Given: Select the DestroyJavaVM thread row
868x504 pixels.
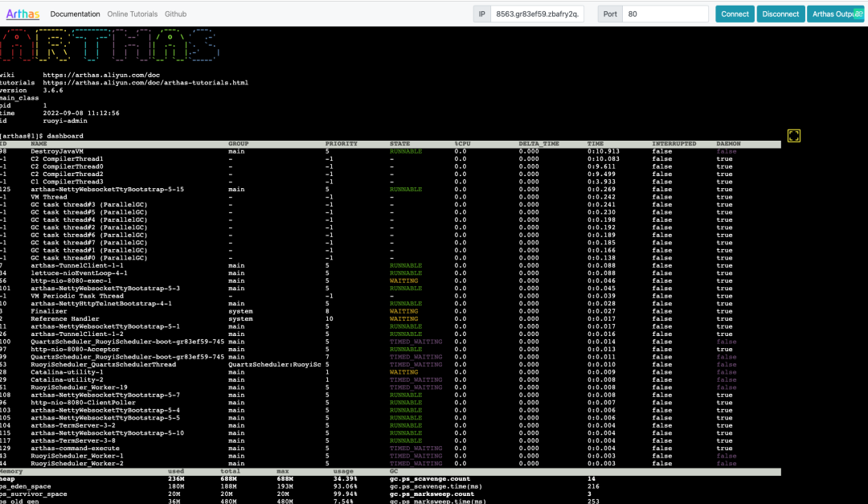Looking at the screenshot, I should click(391, 151).
